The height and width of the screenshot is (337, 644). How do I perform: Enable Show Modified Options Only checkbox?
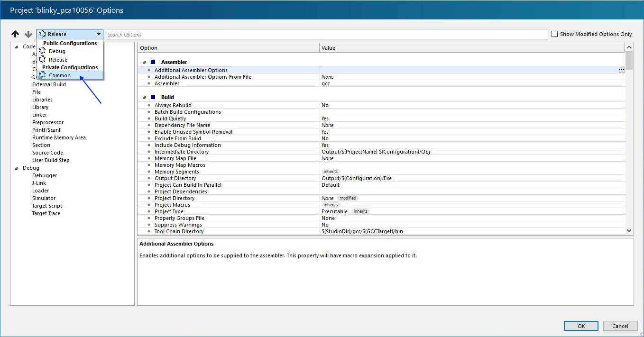(554, 34)
